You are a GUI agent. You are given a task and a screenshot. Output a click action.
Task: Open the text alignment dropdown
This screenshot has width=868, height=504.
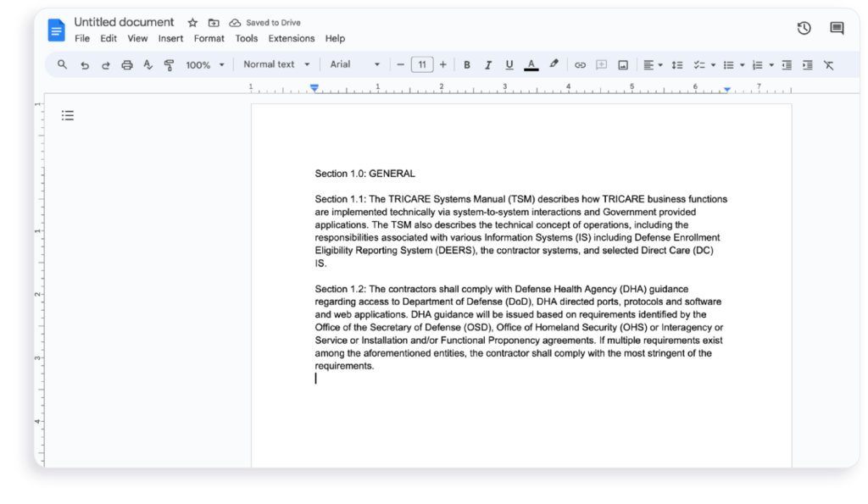[653, 65]
